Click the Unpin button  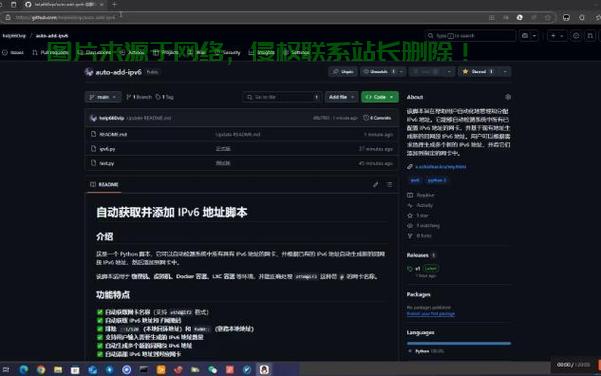point(343,72)
